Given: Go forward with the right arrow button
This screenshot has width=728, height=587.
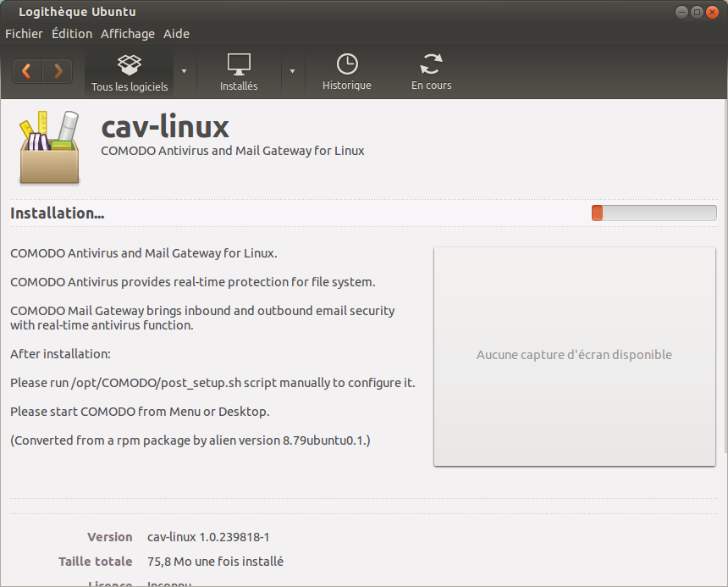Looking at the screenshot, I should [58, 71].
